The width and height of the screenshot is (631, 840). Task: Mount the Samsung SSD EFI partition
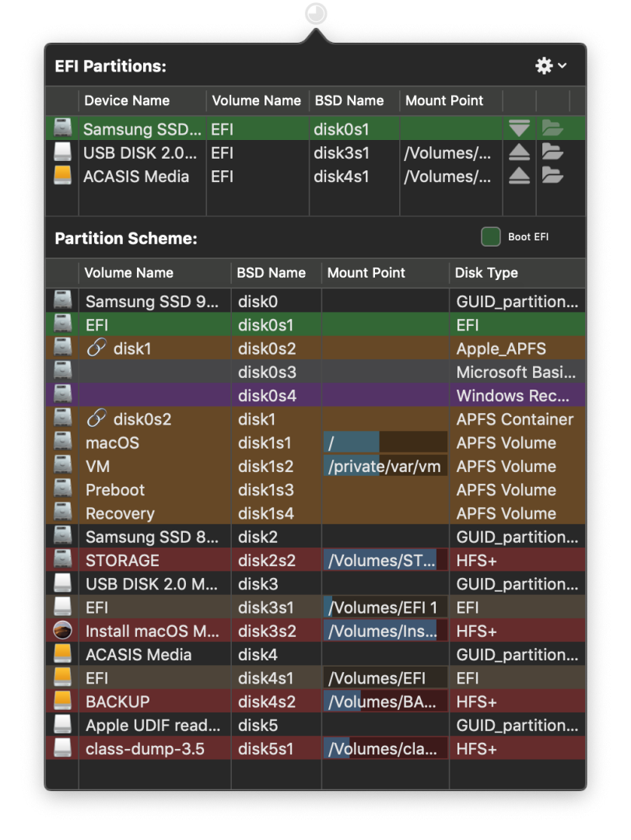click(519, 128)
